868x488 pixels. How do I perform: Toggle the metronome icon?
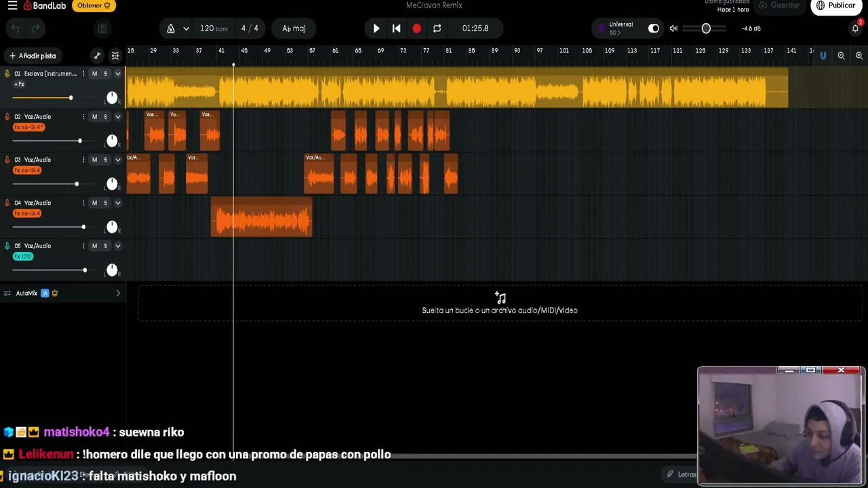[171, 28]
